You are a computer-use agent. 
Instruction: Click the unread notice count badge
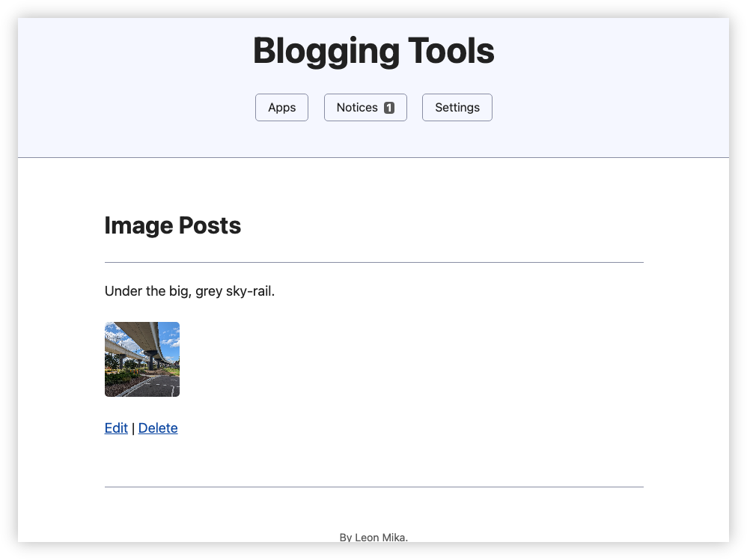388,107
